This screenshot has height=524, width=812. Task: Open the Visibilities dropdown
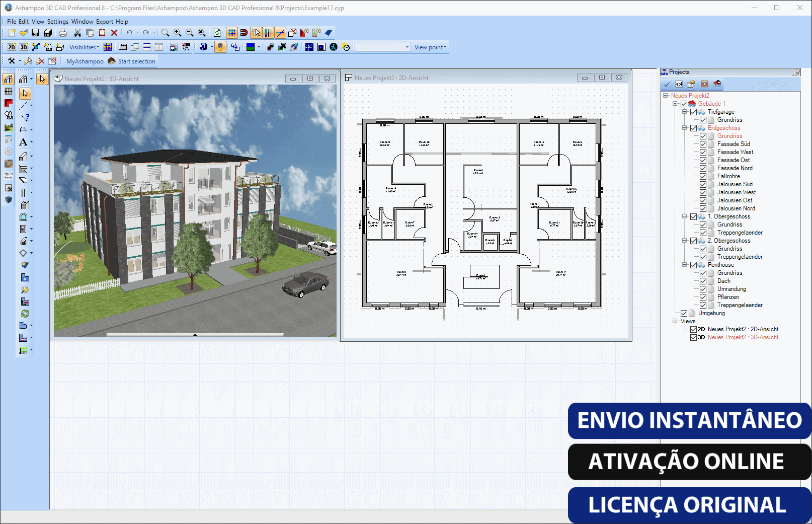(x=84, y=47)
